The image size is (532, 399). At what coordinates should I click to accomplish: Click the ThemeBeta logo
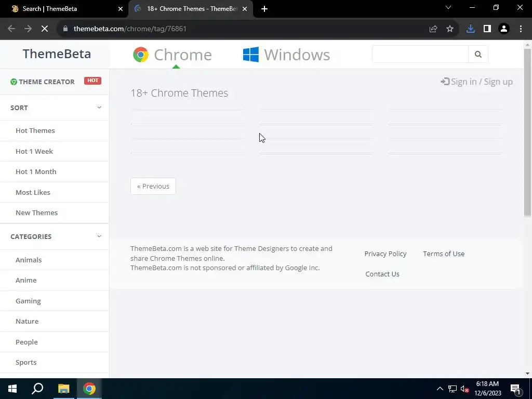(57, 54)
